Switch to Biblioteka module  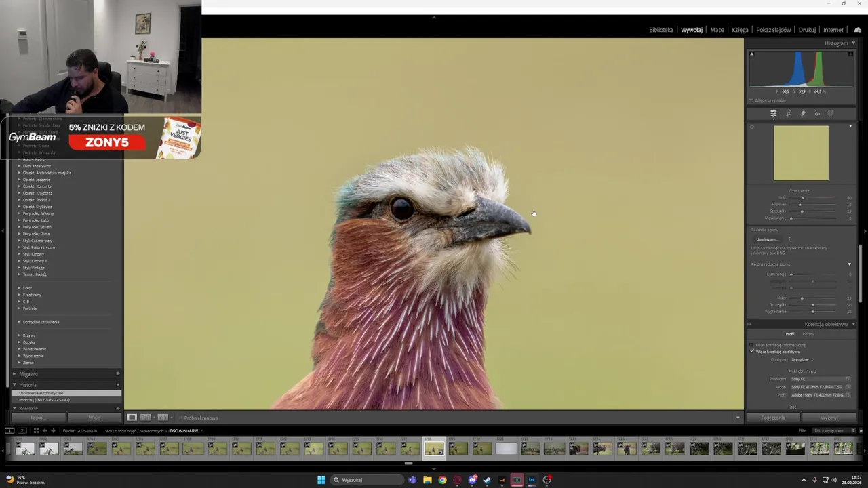(661, 30)
